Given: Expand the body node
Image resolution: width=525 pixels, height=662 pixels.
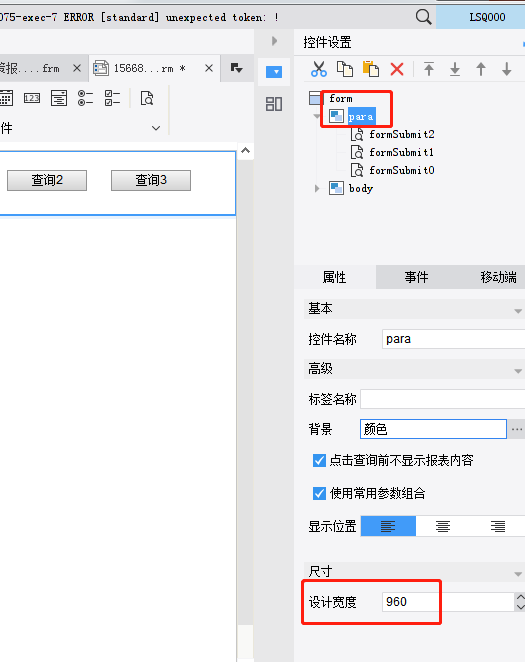Looking at the screenshot, I should 317,188.
